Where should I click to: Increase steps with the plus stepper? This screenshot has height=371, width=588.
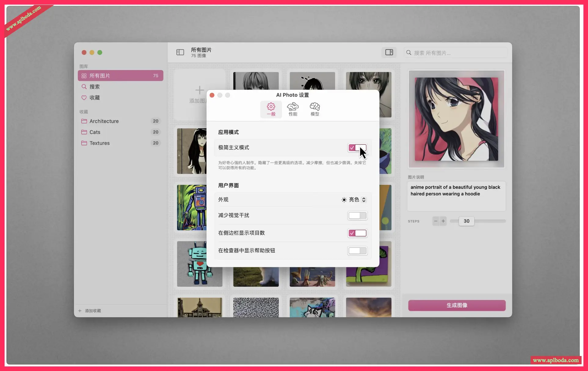click(x=443, y=221)
